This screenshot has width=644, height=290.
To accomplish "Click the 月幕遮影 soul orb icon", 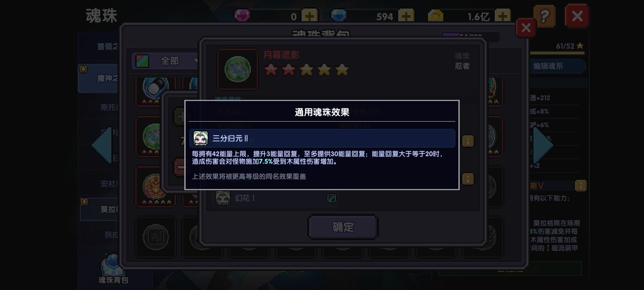I will (237, 69).
